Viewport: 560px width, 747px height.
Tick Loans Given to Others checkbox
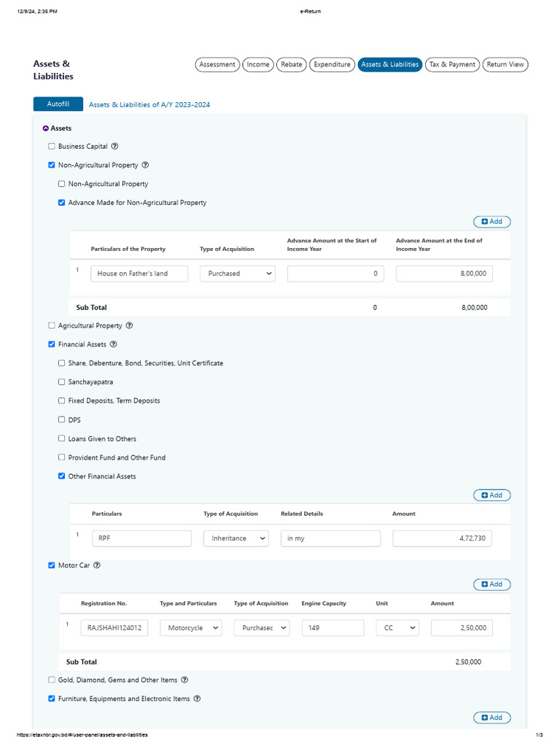(61, 438)
